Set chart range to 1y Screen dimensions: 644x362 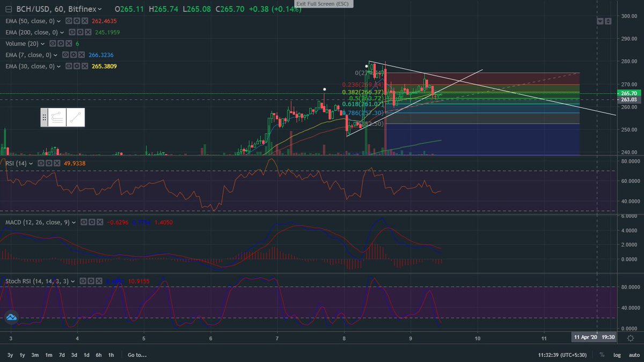coord(22,355)
